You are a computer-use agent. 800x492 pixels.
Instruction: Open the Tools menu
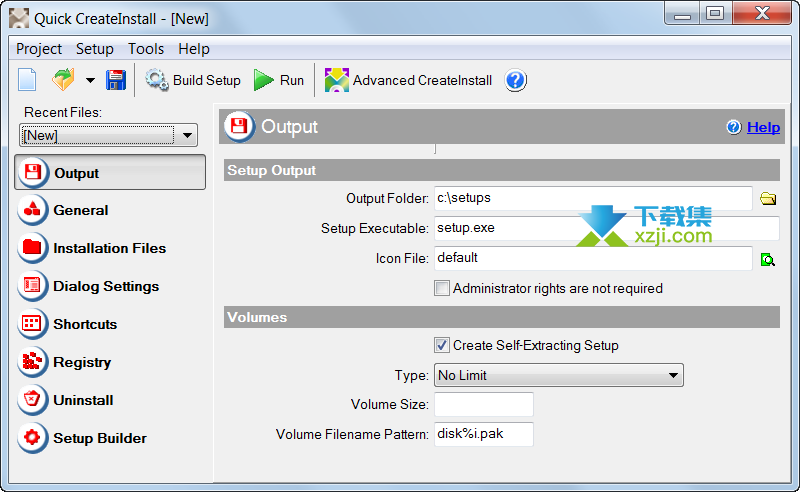coord(146,49)
